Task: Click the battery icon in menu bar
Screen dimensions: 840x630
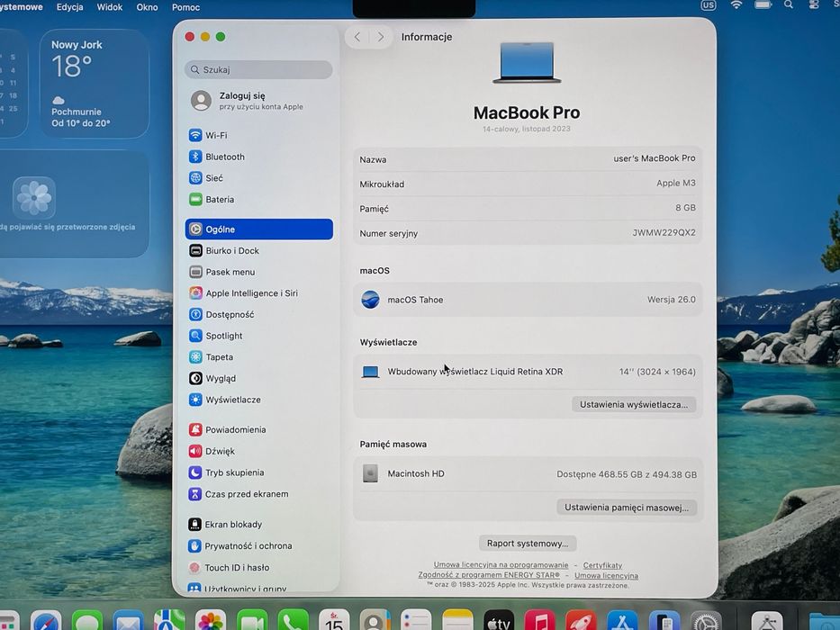Action: coord(763,5)
